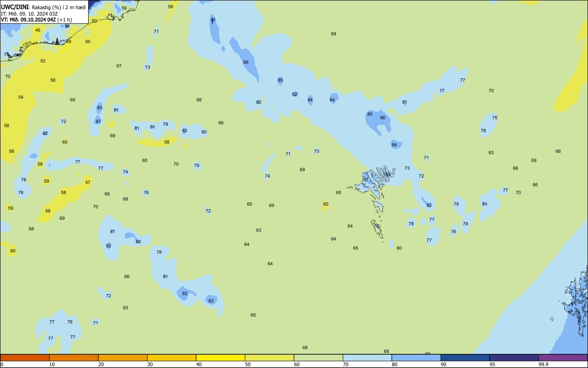The height and width of the screenshot is (368, 588).
Task: Select the legend tick label 40
Action: pyautogui.click(x=199, y=364)
